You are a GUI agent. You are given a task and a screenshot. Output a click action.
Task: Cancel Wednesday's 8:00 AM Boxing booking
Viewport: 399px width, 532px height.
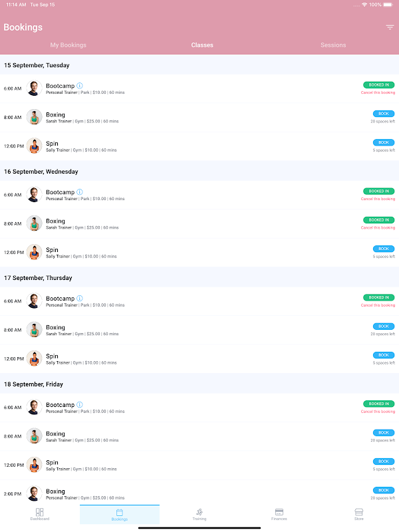coord(378,227)
